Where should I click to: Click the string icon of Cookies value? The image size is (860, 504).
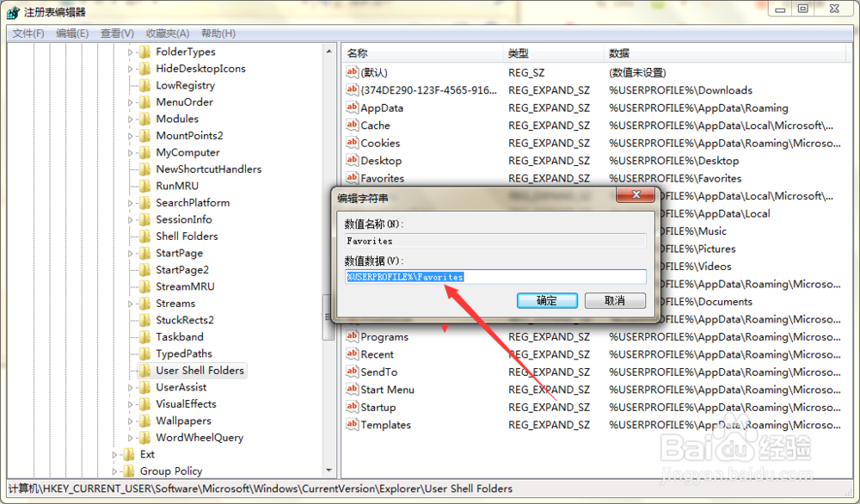352,143
